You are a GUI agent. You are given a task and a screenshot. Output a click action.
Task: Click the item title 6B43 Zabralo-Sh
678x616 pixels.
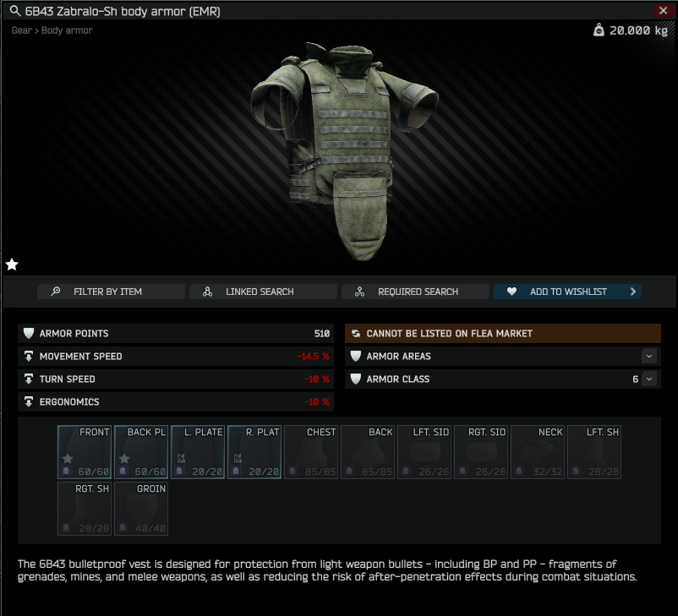coord(123,11)
